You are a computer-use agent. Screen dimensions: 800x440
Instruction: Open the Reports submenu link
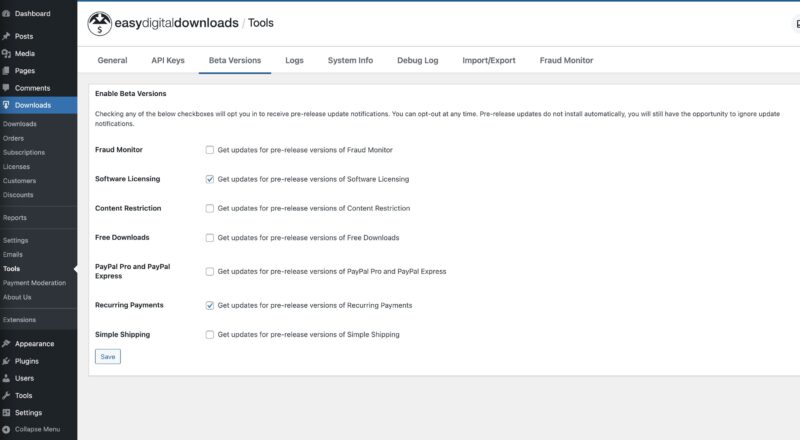click(x=15, y=217)
